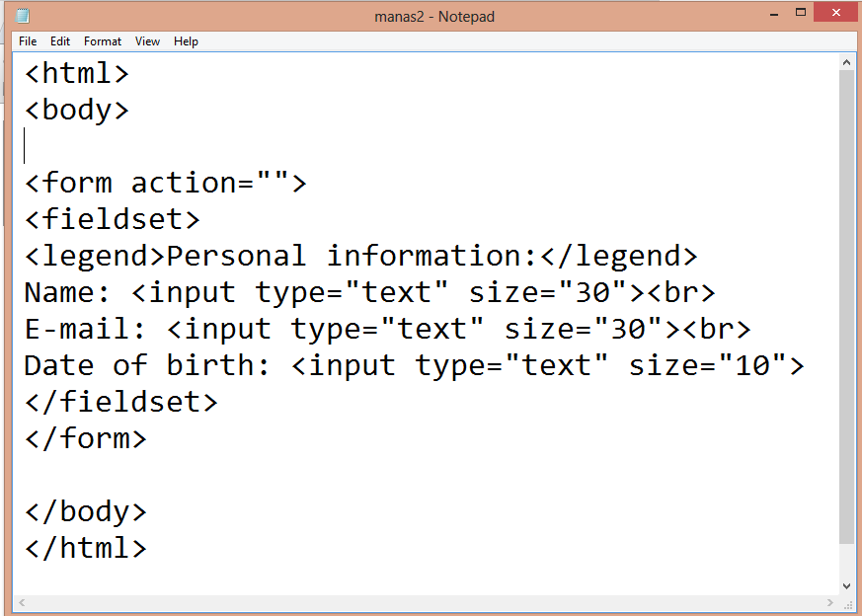Click the 'Date of birth:' input line
Screen dimensions: 862x616
tap(415, 365)
